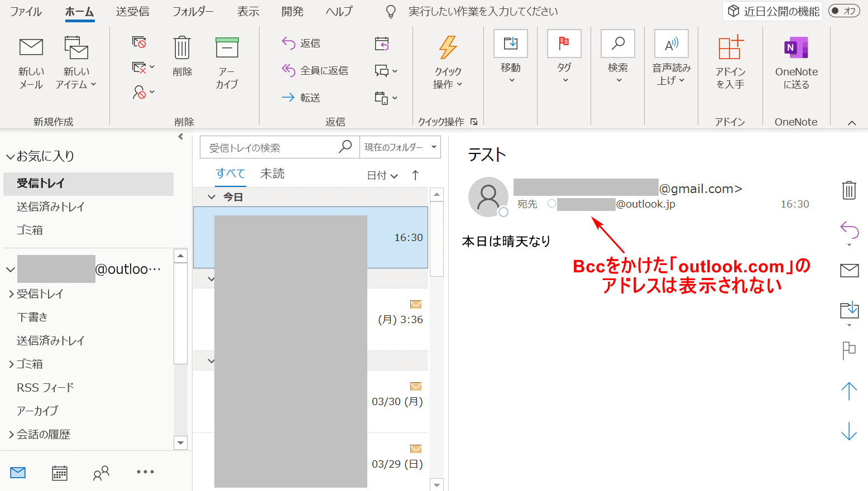Switch to the ホーム tab
The image size is (868, 491).
[x=79, y=12]
